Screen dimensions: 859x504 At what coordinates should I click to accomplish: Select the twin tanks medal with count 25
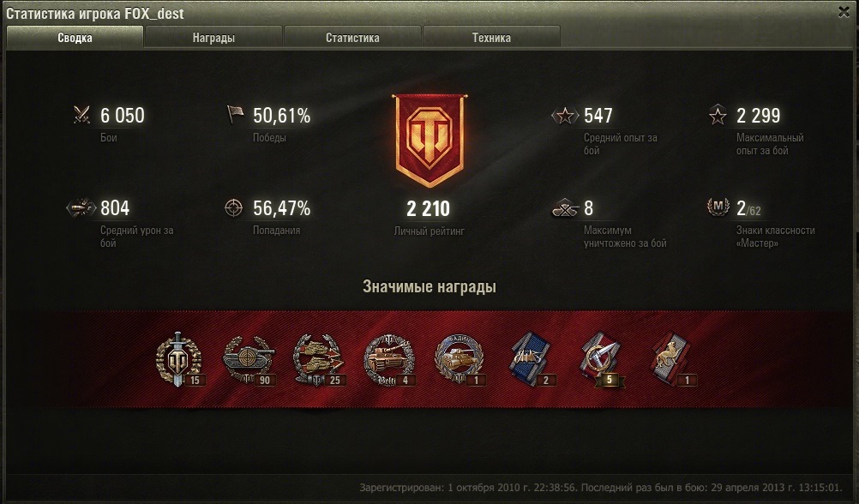pyautogui.click(x=319, y=359)
